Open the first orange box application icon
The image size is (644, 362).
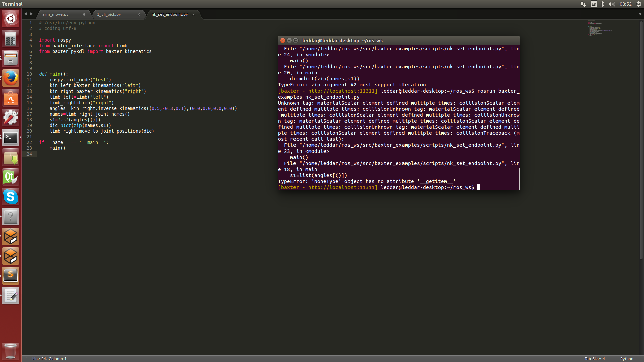tap(11, 236)
